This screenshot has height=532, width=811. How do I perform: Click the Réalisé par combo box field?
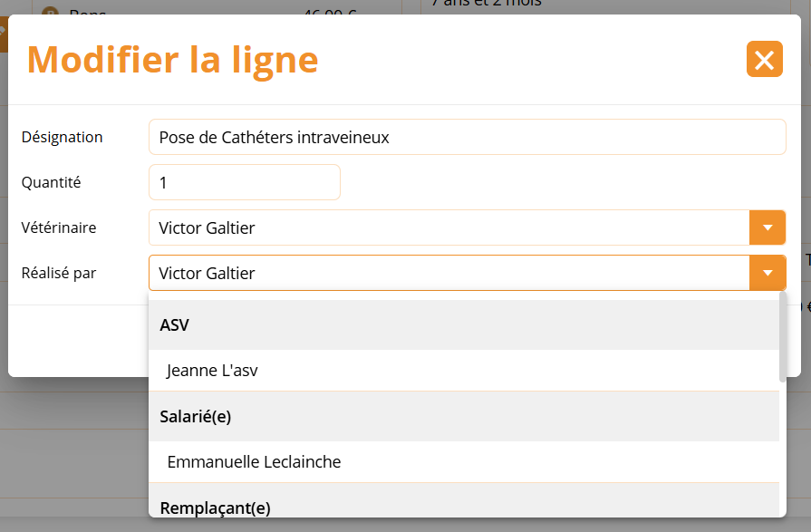pos(449,273)
